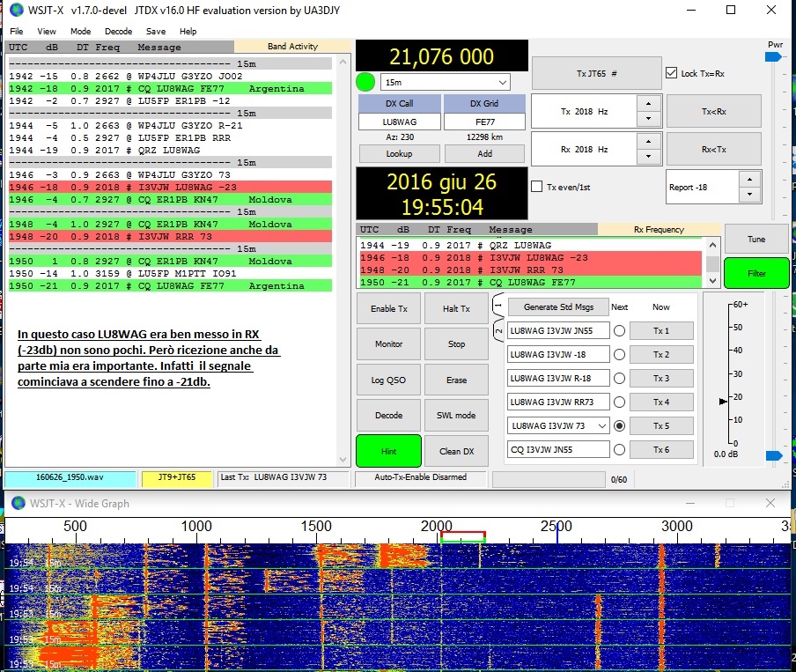Screen dimensions: 796x672
Task: Click the DX Call input field
Action: [400, 122]
